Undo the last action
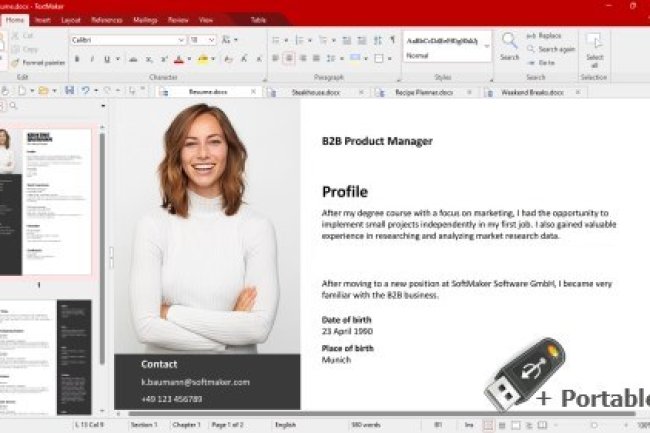 [x=85, y=90]
